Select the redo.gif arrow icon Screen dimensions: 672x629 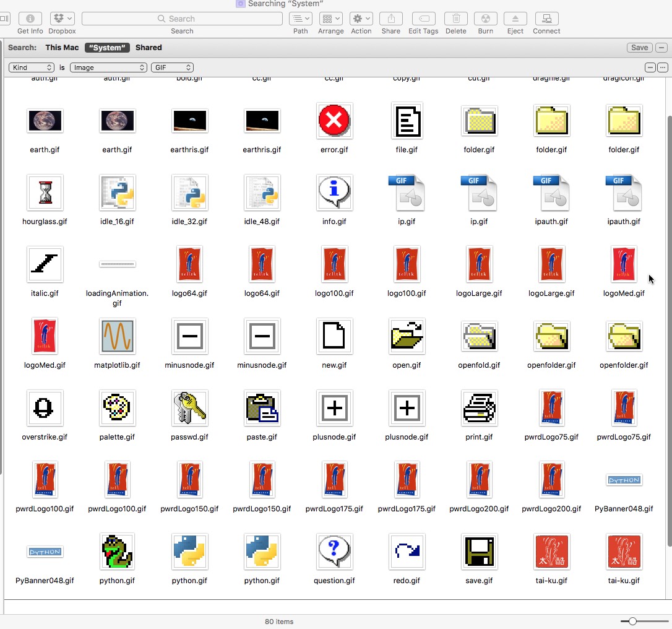(x=407, y=552)
